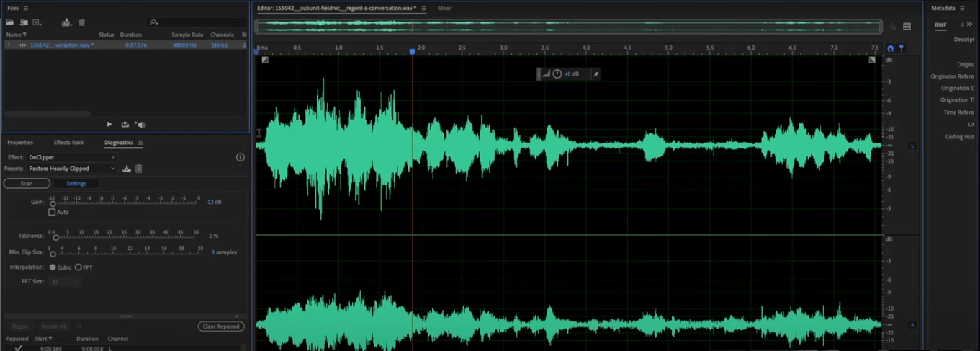Image resolution: width=980 pixels, height=351 pixels.
Task: Click the blue marker pin icon beside the magnet
Action: [901, 48]
